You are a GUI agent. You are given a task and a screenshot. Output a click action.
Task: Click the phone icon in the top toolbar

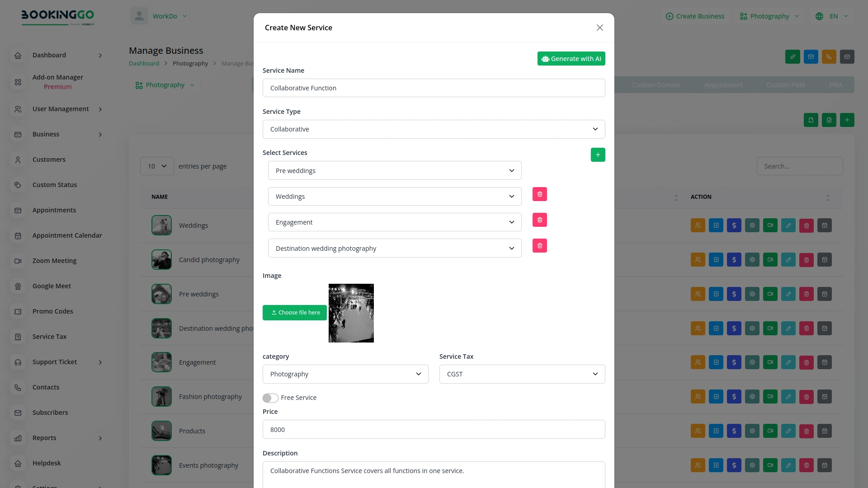(829, 56)
